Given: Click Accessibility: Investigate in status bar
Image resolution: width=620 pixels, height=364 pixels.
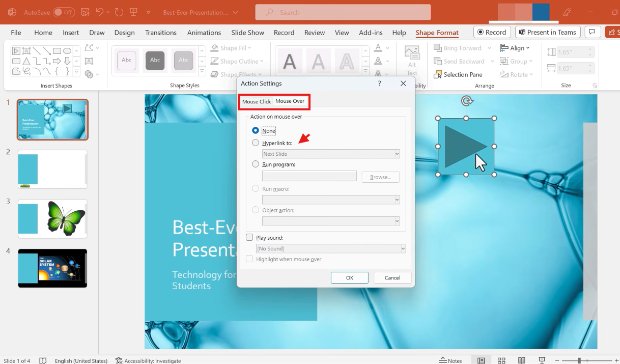Looking at the screenshot, I should (x=148, y=360).
